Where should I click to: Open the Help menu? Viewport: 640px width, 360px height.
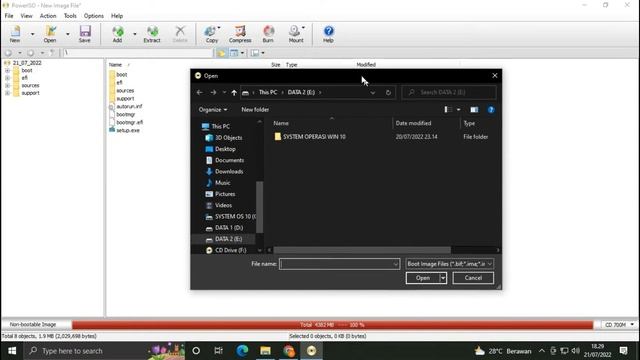[x=117, y=16]
